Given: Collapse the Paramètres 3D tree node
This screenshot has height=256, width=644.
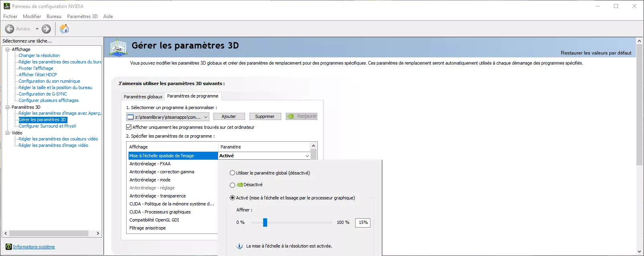Looking at the screenshot, I should [x=7, y=107].
